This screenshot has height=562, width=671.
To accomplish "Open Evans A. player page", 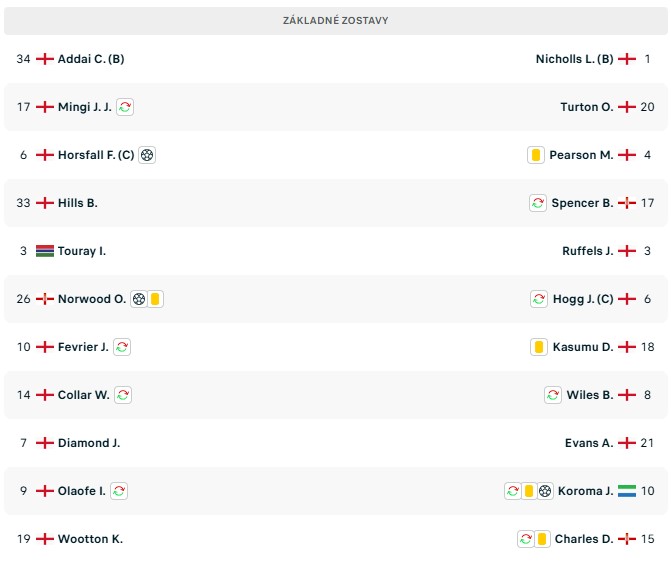I will (589, 443).
